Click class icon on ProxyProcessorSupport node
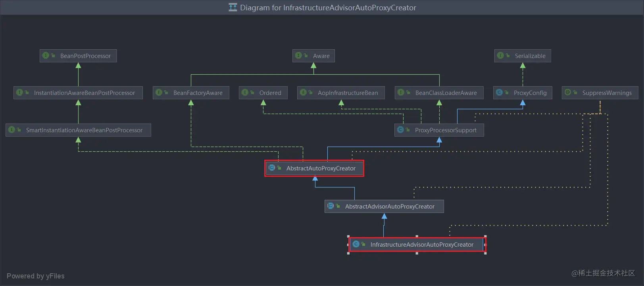Image resolution: width=644 pixels, height=286 pixels. 400,130
